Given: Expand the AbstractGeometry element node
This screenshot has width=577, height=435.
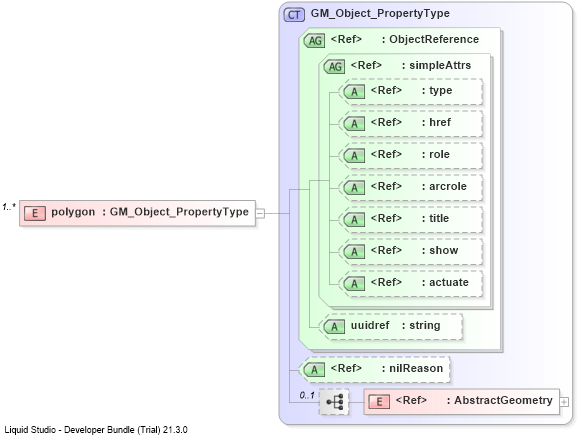Looking at the screenshot, I should click(564, 402).
